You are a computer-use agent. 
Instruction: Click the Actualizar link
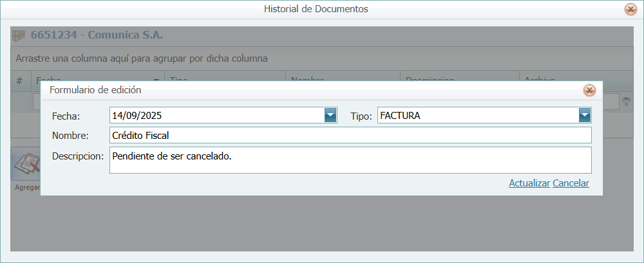pos(529,183)
